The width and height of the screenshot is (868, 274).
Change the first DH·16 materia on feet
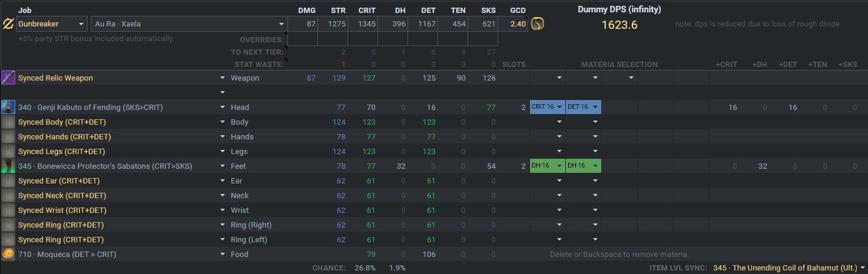coord(548,166)
